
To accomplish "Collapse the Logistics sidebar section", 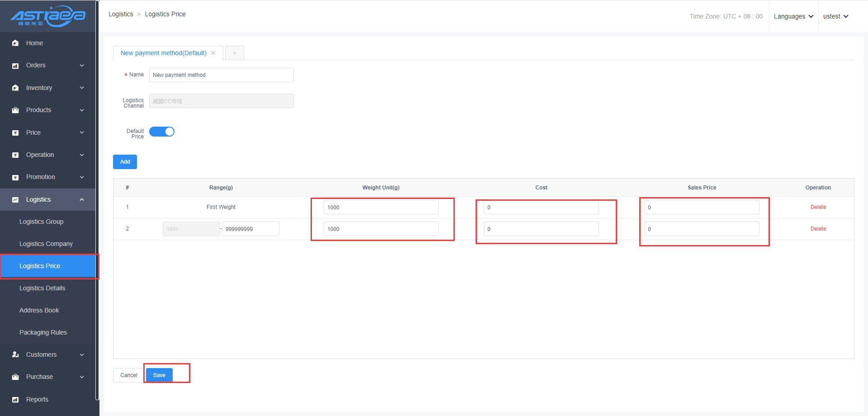I will pyautogui.click(x=82, y=200).
